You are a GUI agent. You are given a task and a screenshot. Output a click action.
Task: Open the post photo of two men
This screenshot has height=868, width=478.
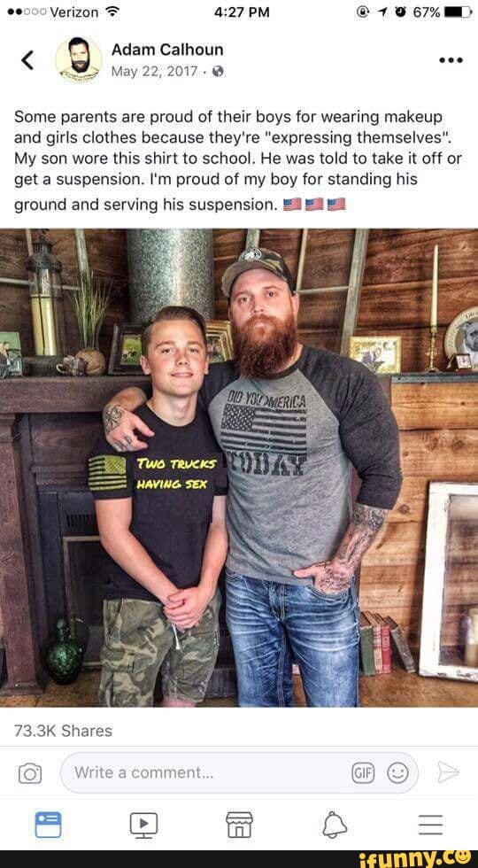point(239,468)
